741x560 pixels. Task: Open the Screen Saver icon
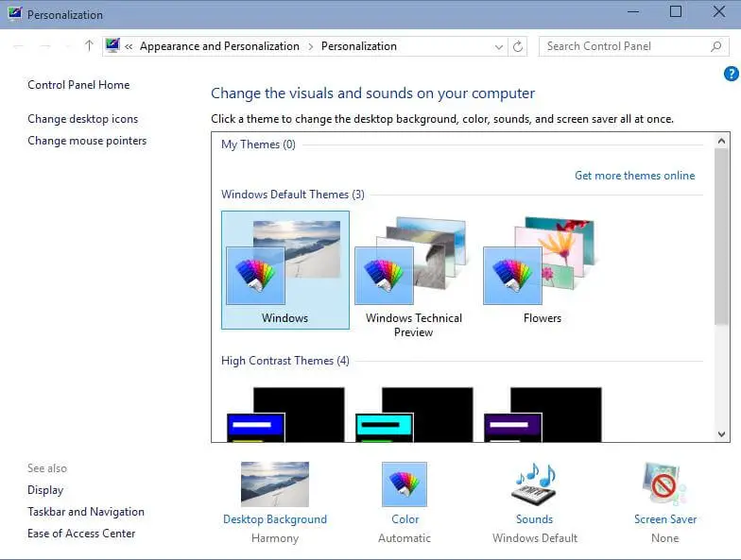coord(664,484)
